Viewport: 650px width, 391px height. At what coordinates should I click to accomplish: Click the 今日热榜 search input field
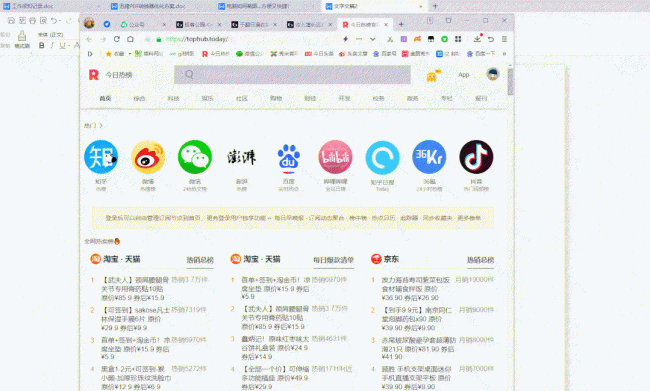coord(292,75)
